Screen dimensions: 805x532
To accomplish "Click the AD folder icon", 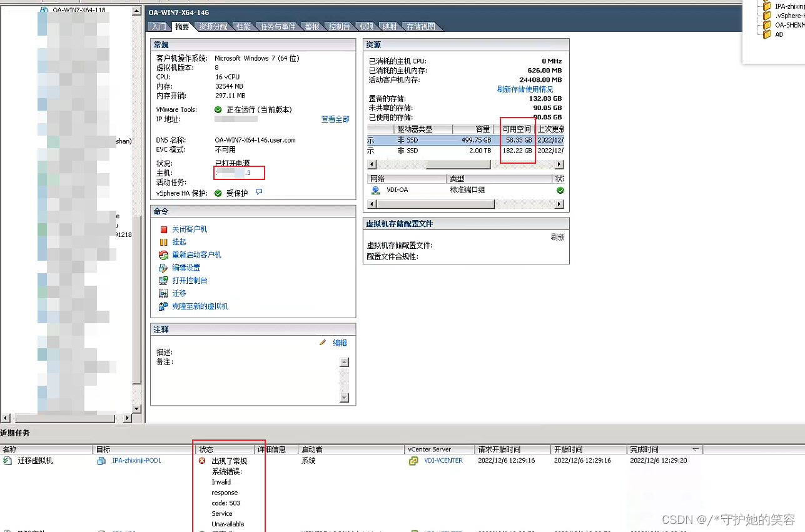I will [x=767, y=34].
